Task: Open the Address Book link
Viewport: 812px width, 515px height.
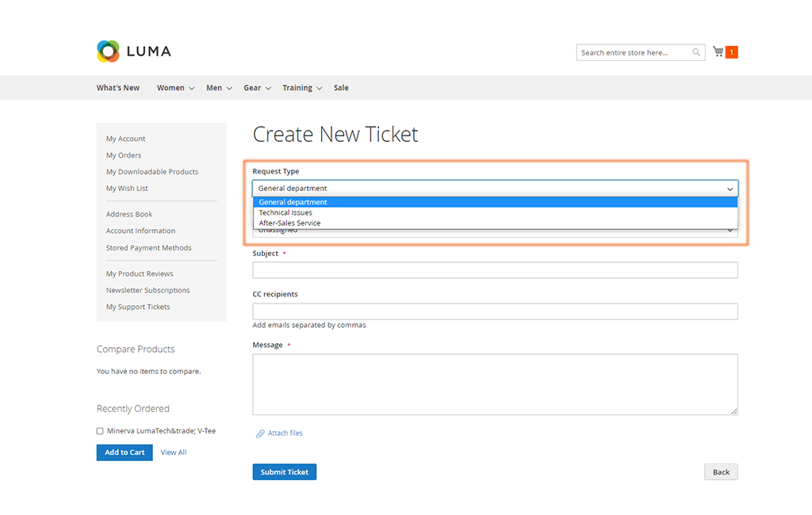Action: [129, 214]
